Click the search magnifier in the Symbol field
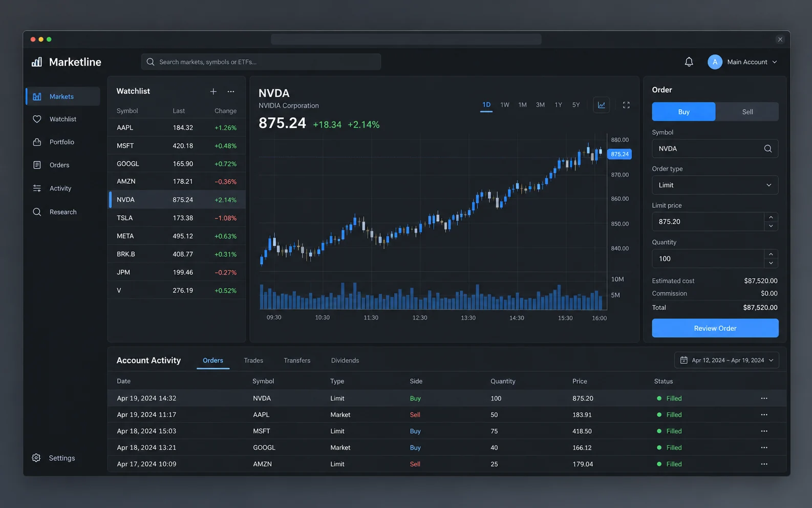Viewport: 812px width, 508px height. (x=767, y=149)
